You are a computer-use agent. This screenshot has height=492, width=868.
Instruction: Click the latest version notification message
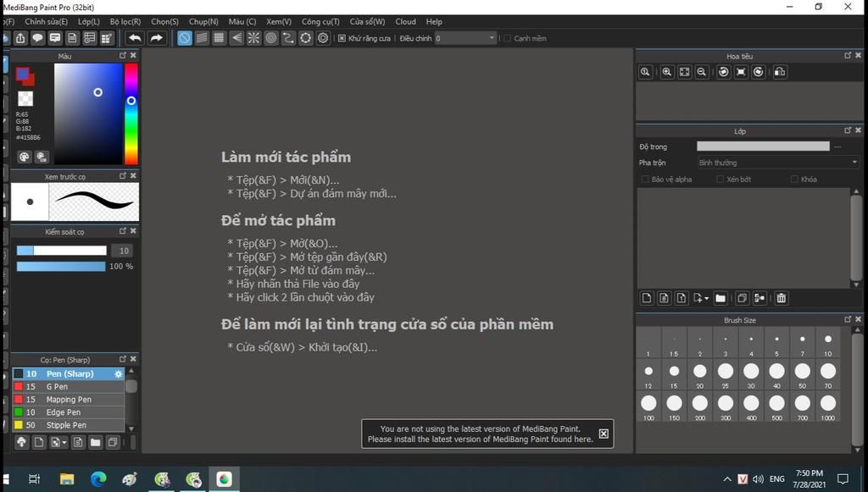click(480, 434)
